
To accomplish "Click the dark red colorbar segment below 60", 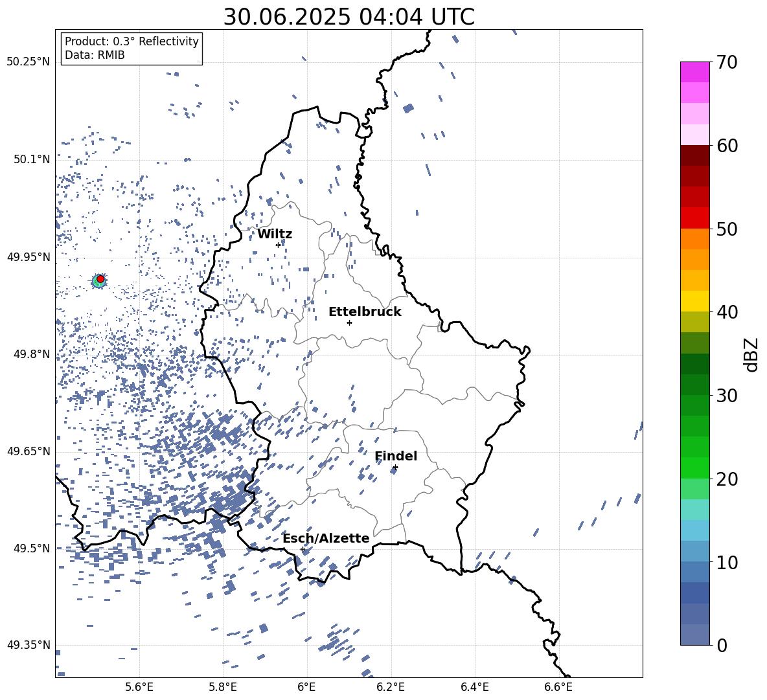I will [694, 155].
